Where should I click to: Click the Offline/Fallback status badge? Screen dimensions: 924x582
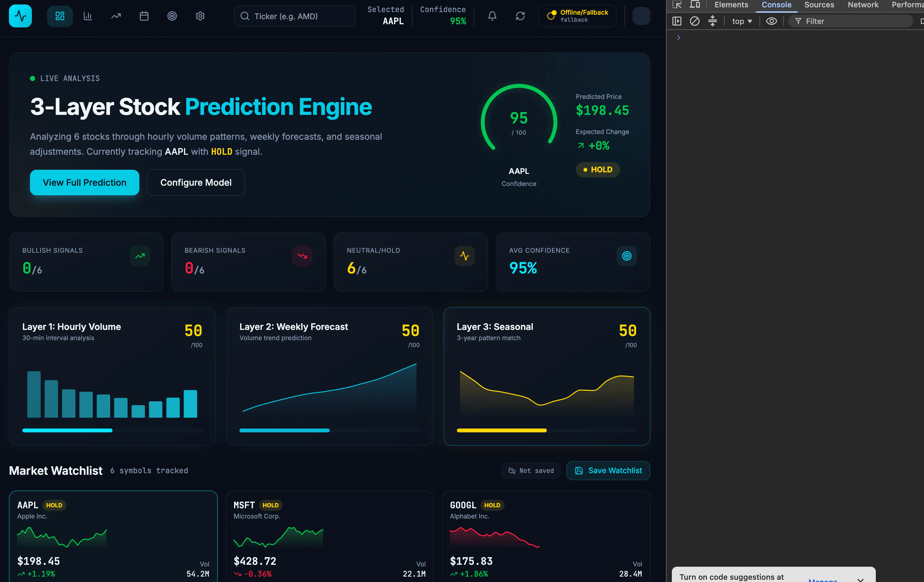point(577,16)
